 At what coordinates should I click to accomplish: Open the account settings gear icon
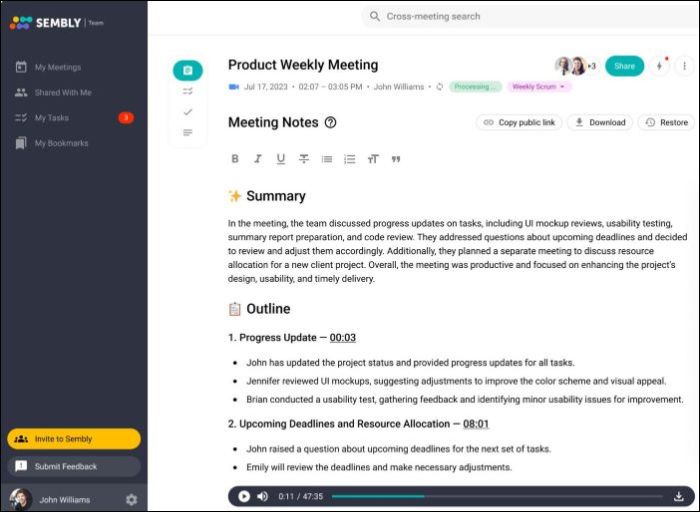131,499
